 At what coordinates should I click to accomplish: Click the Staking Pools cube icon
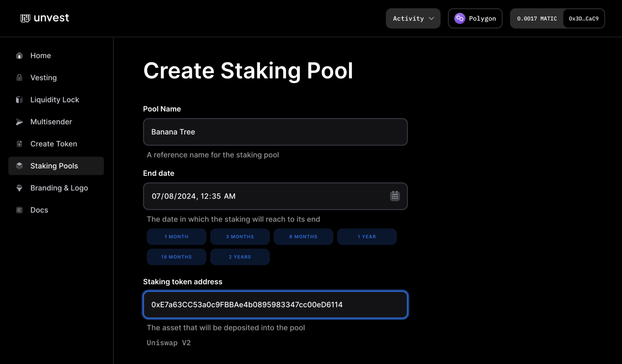19,165
